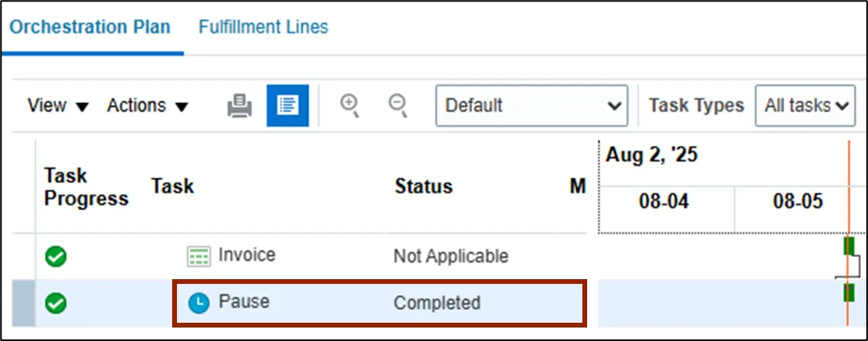The height and width of the screenshot is (341, 868).
Task: Click the Invoice task table icon
Action: 197,256
